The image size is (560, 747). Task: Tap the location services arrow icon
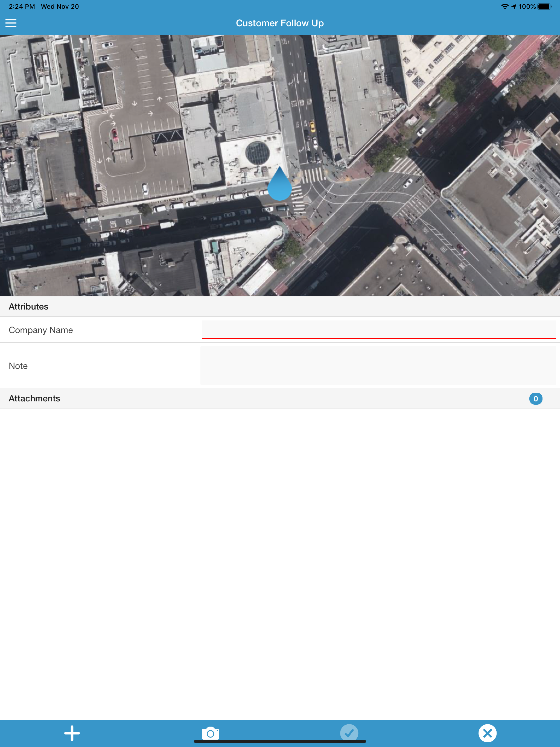pos(514,6)
